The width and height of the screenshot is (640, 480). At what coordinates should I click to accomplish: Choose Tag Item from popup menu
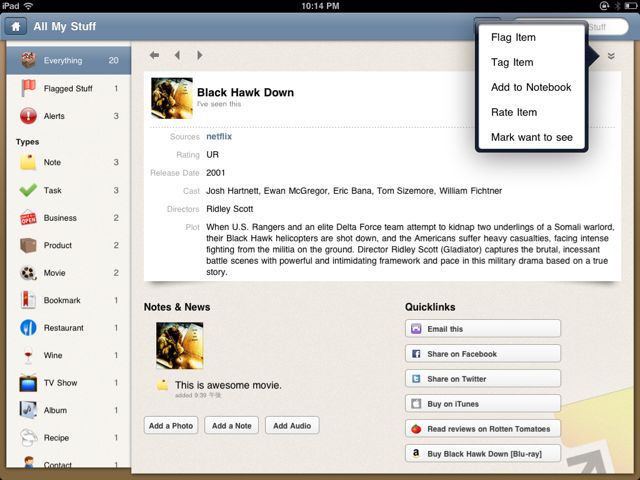pyautogui.click(x=531, y=62)
